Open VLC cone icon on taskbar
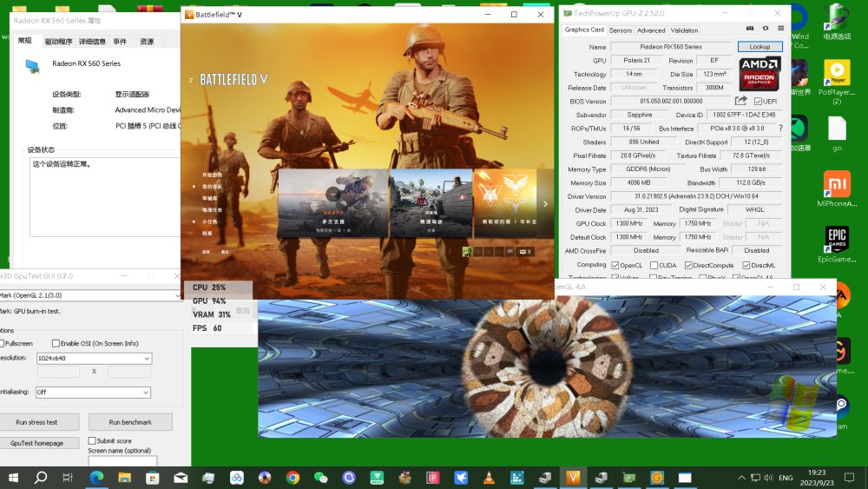The height and width of the screenshot is (489, 868). tap(489, 478)
